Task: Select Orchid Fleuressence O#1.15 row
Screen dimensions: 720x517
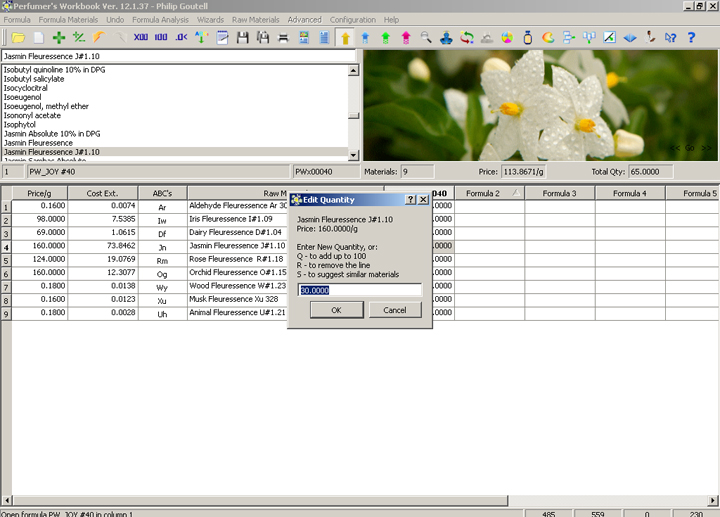Action: (x=237, y=272)
